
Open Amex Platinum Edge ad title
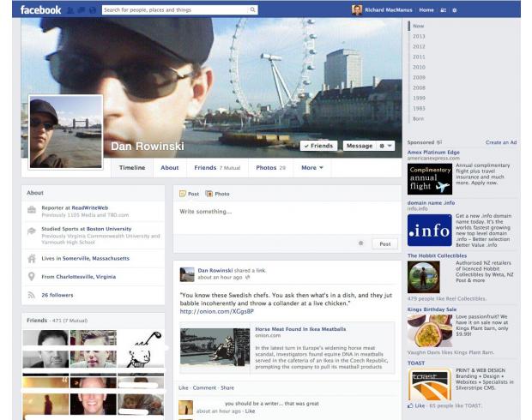point(433,153)
